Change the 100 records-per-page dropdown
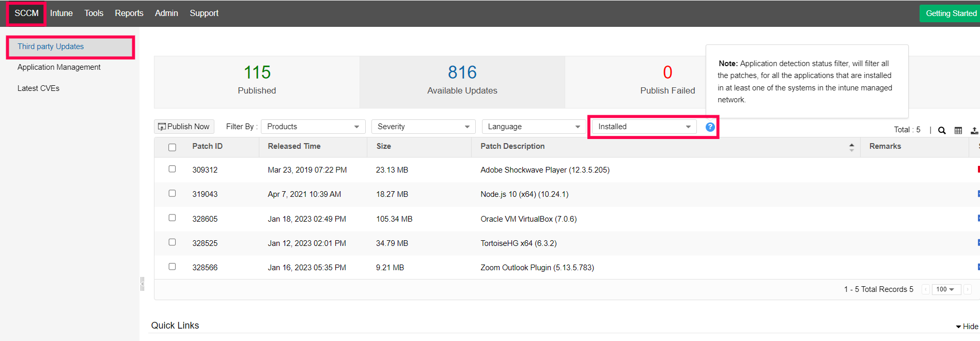This screenshot has width=980, height=341. [x=945, y=289]
